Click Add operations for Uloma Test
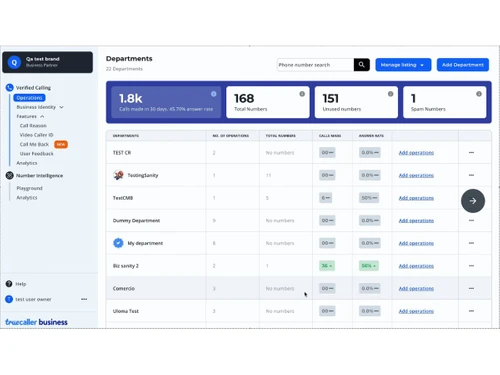Image resolution: width=500 pixels, height=375 pixels. (416, 311)
